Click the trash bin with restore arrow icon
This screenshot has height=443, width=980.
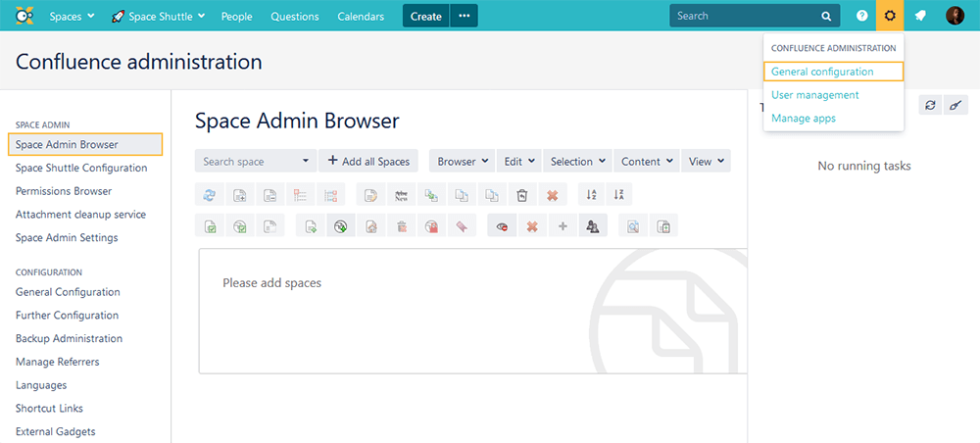(x=522, y=194)
